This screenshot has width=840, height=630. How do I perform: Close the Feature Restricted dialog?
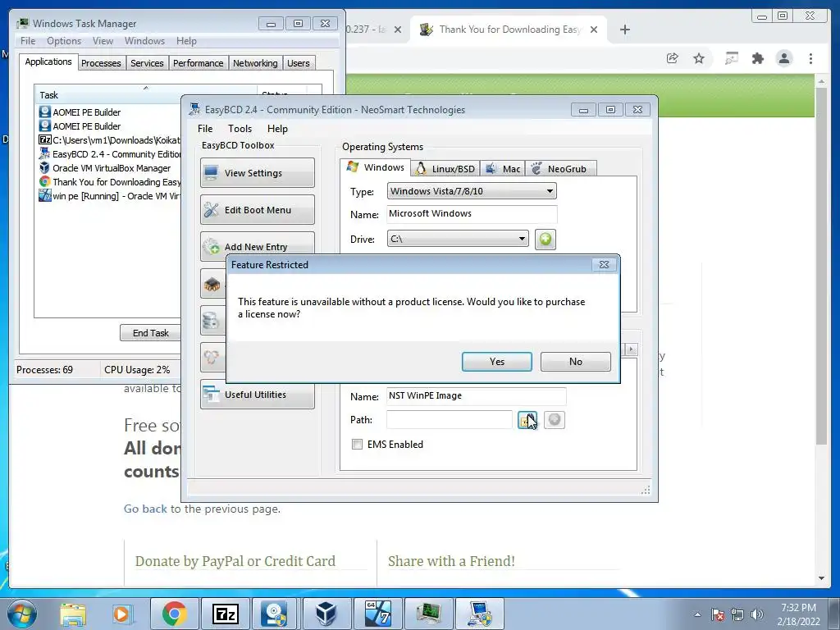(x=604, y=265)
